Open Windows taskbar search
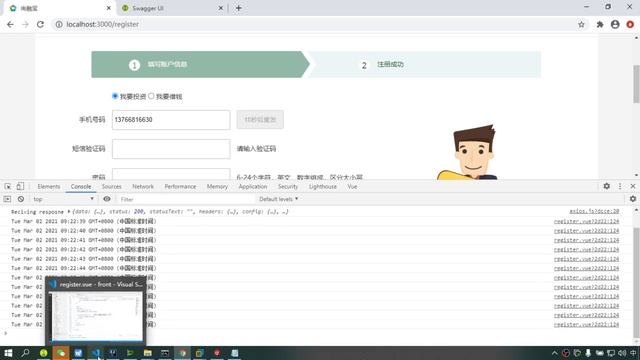 (25, 353)
